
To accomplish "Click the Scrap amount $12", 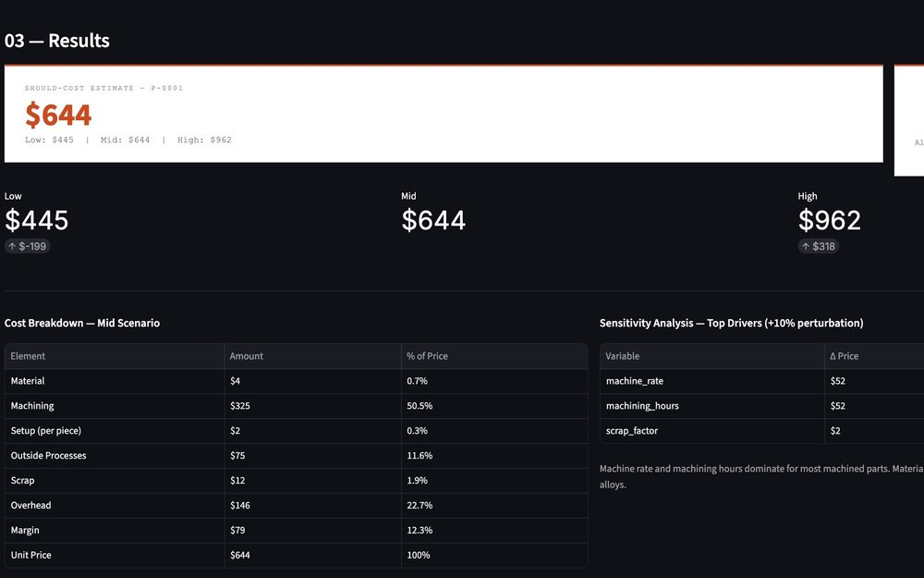I will pos(312,480).
